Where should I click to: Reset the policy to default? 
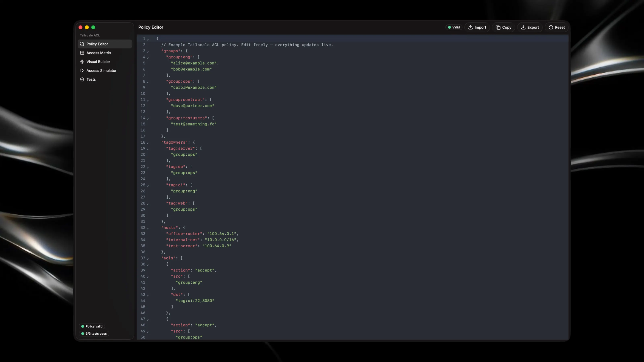pos(556,27)
